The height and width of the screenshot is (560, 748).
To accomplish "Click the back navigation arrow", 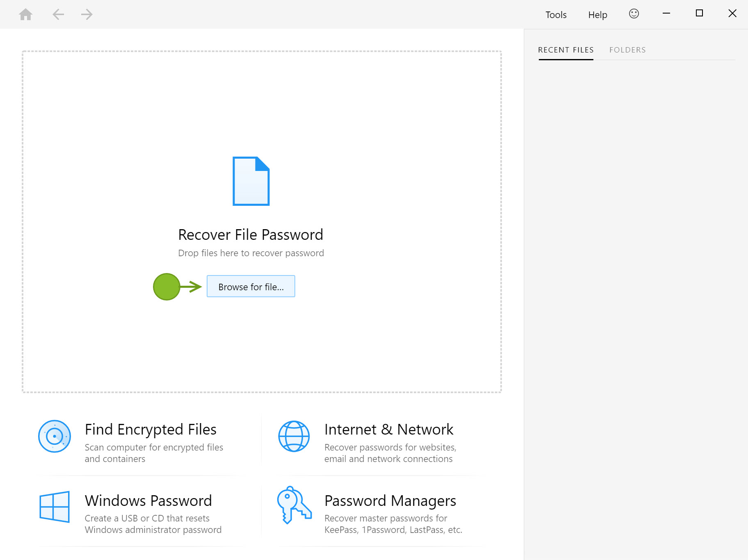I will pos(58,14).
